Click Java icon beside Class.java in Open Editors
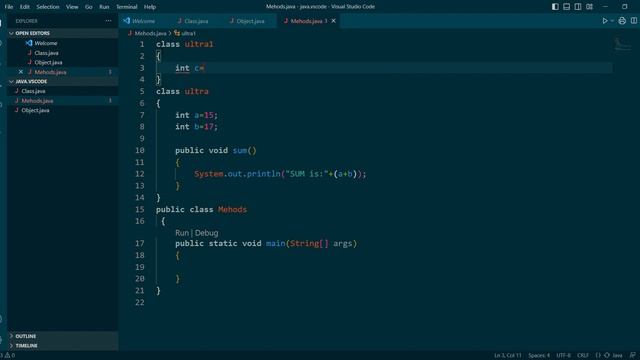This screenshot has height=360, width=640. [x=29, y=53]
